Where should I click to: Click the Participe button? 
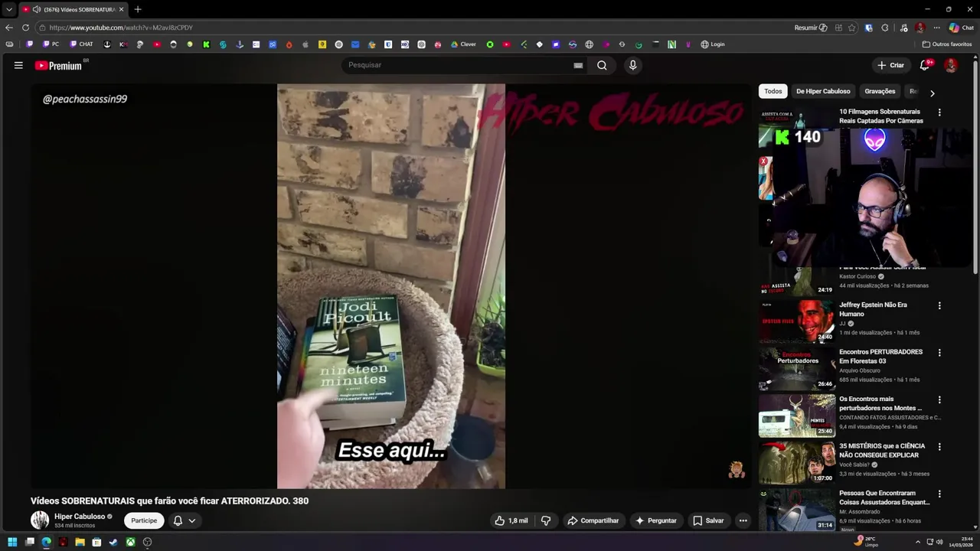tap(144, 520)
